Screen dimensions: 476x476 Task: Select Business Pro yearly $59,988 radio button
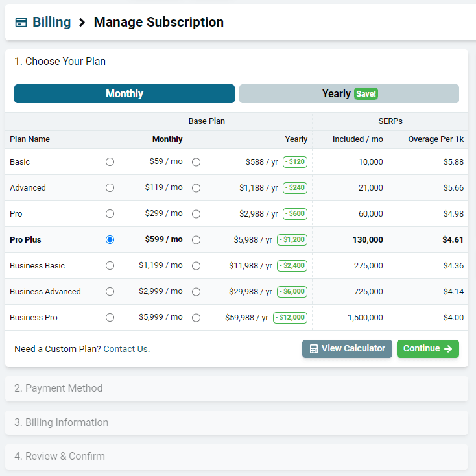tap(196, 318)
